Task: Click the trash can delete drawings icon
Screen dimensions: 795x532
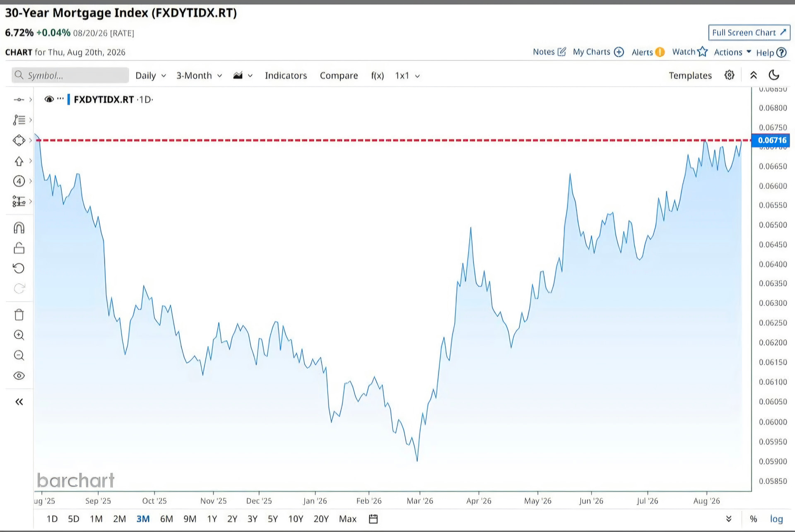Action: 19,315
